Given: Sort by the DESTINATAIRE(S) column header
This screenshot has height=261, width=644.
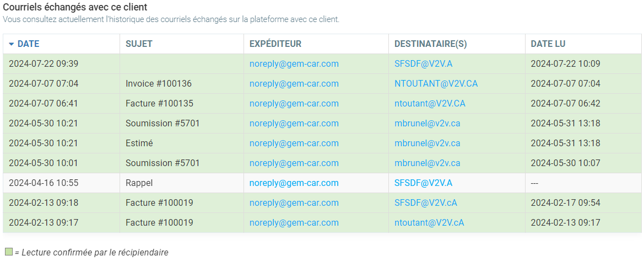Looking at the screenshot, I should pyautogui.click(x=431, y=44).
